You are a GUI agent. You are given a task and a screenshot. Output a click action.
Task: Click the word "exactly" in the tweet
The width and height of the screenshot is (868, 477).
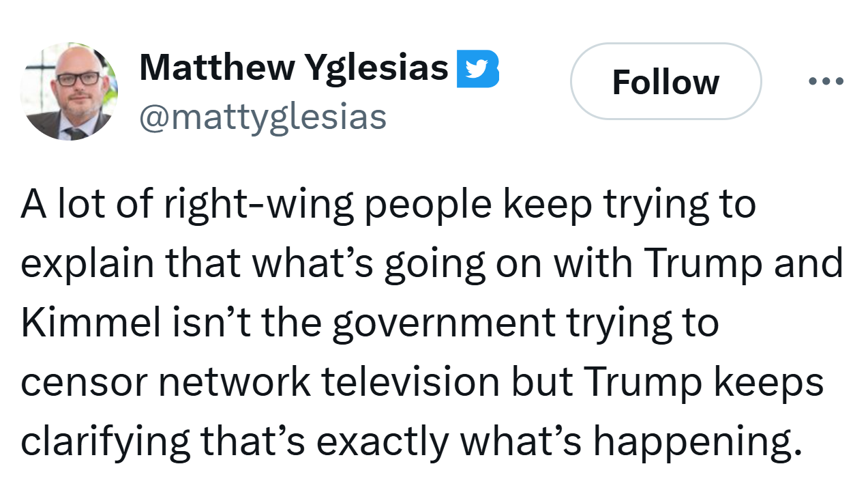tap(382, 442)
